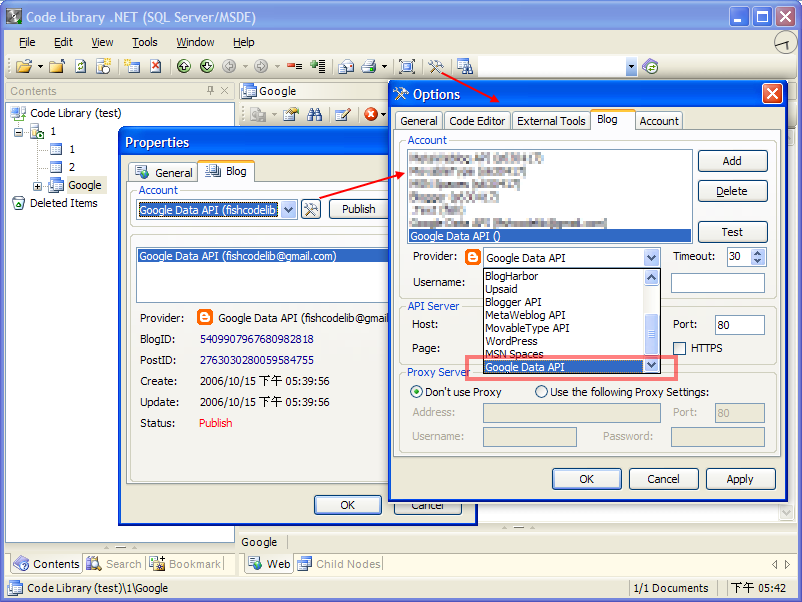
Task: Click the provider list scrollbar thumb
Action: pyautogui.click(x=651, y=334)
